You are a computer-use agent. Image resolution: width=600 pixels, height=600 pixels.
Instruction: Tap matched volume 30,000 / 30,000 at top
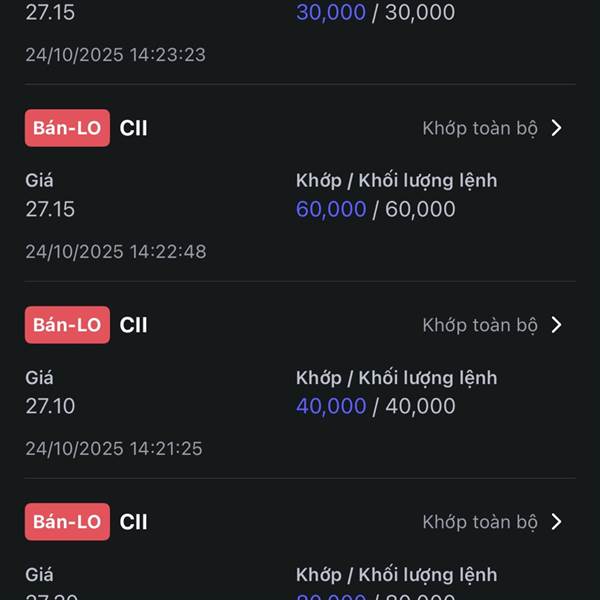375,12
